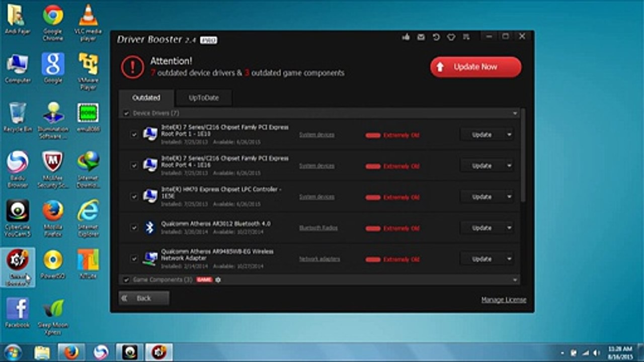Image resolution: width=644 pixels, height=362 pixels.
Task: Select the CyberLink YouCam desktop icon
Action: (18, 218)
